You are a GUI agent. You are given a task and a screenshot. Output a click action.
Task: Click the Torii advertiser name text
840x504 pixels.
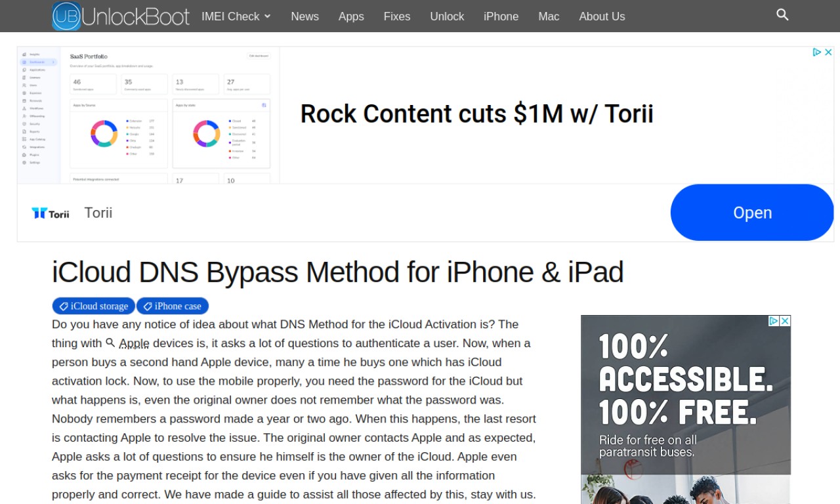coord(98,213)
